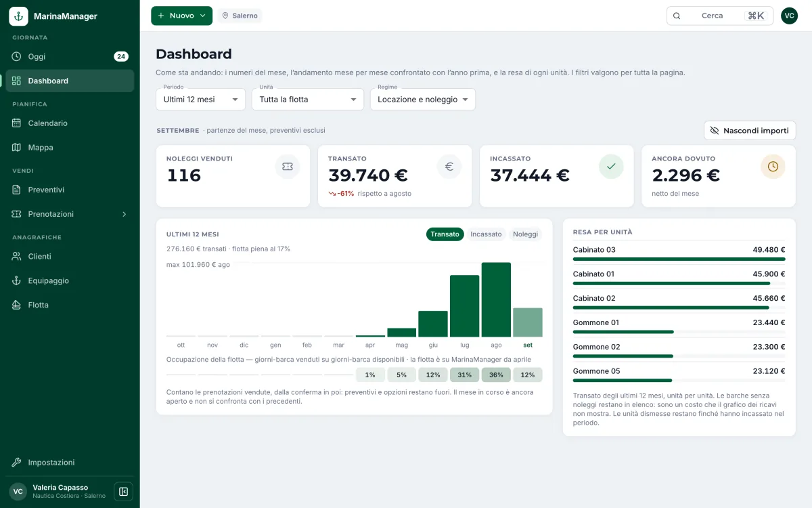
Task: Expand the Prenotazioni submenu chevron
Action: pyautogui.click(x=124, y=214)
